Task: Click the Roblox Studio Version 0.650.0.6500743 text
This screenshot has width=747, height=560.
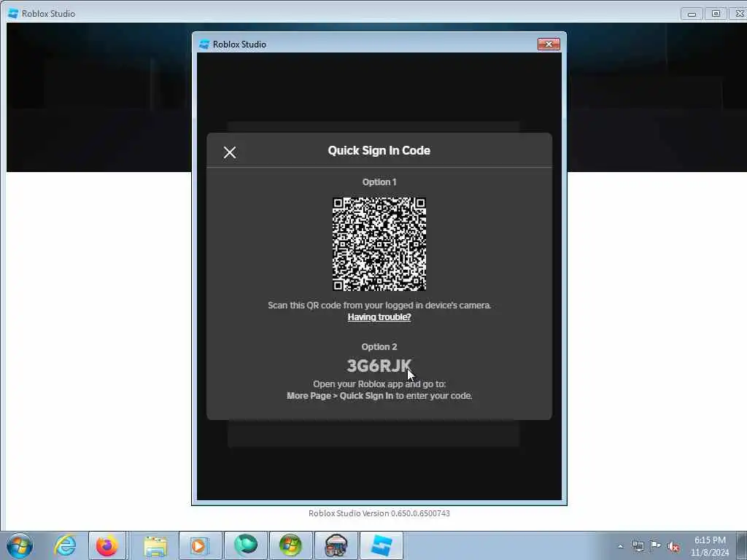Action: tap(379, 513)
